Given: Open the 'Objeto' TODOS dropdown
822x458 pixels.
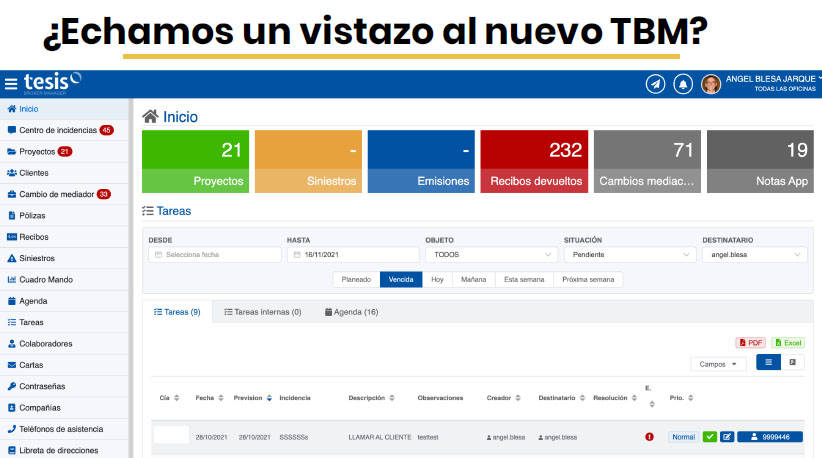Looking at the screenshot, I should [x=491, y=255].
